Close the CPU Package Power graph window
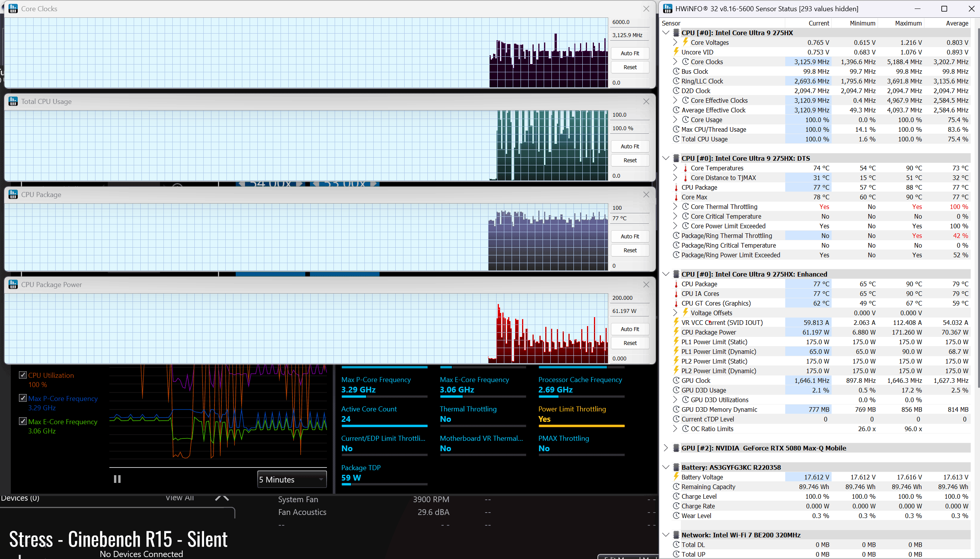The height and width of the screenshot is (559, 980). pos(646,284)
